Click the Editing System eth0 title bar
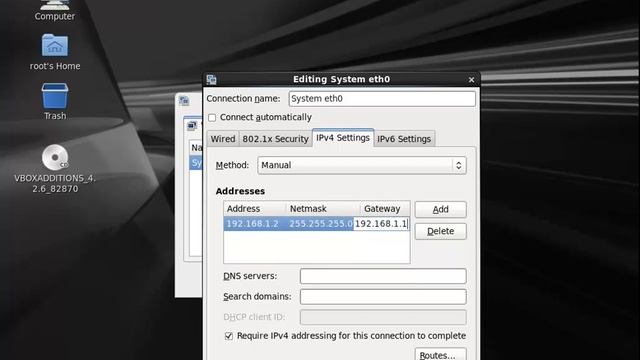The image size is (640, 360). coord(341,79)
